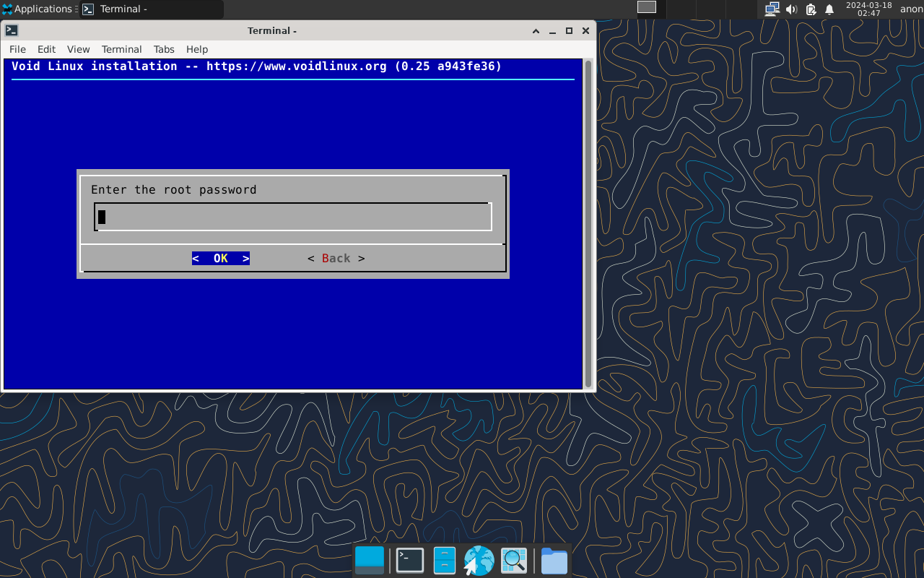Viewport: 924px width, 578px height.
Task: Open the Edit menu in Terminal
Action: [46, 49]
